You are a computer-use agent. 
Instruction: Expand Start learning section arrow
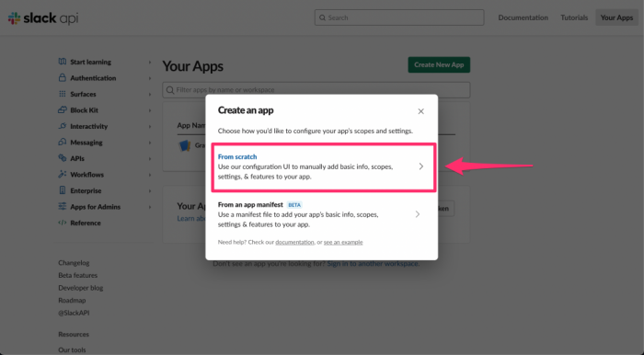(x=150, y=62)
